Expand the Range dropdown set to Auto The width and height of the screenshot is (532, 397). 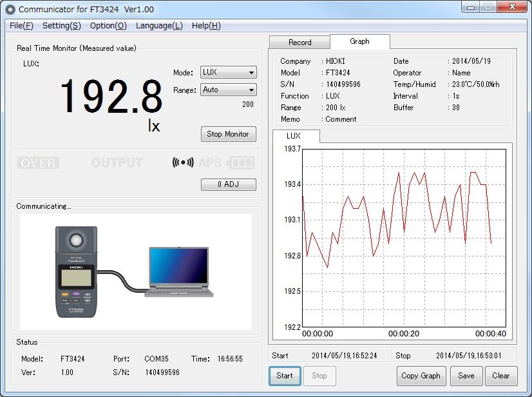pos(229,90)
